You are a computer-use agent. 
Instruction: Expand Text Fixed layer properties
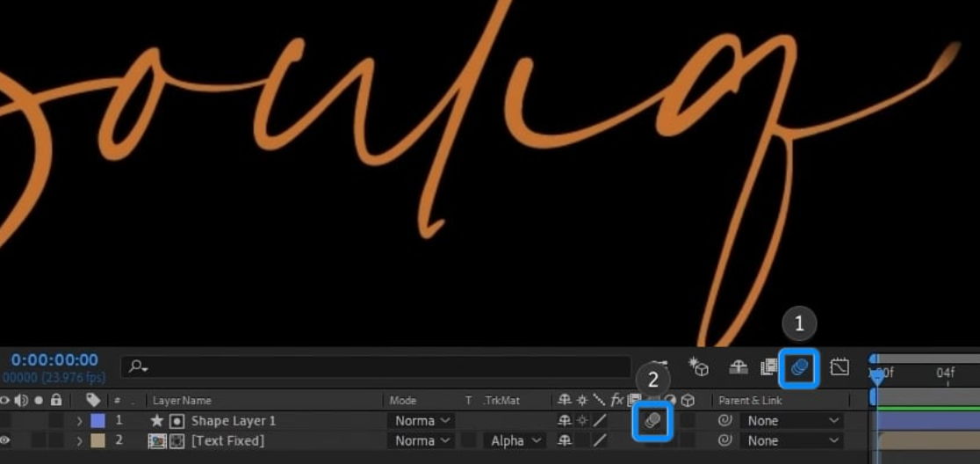tap(79, 441)
